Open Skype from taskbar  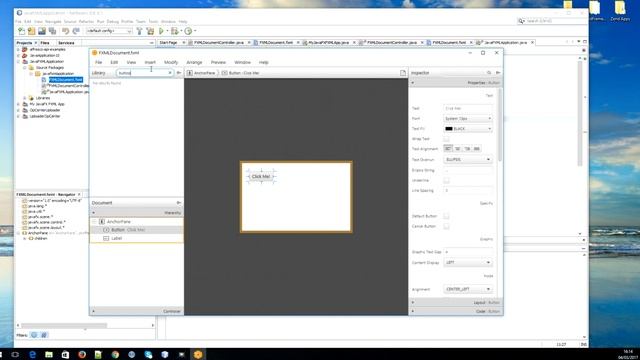point(148,354)
